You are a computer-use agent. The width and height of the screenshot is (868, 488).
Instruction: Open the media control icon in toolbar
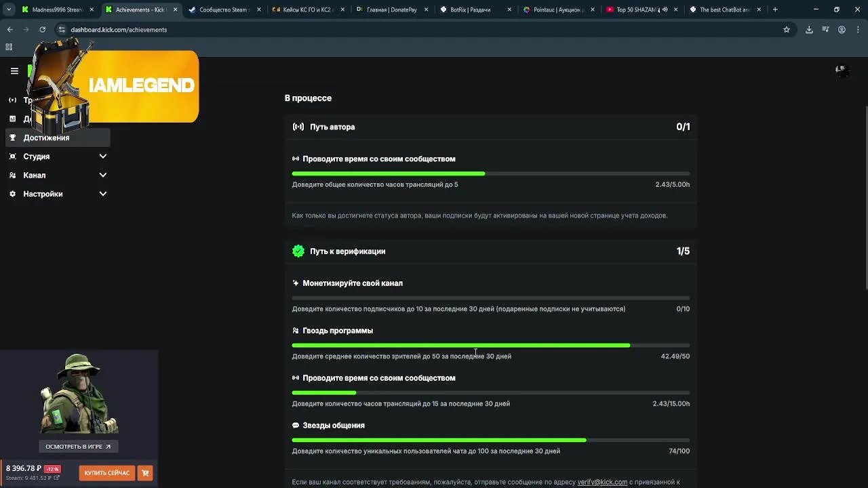pyautogui.click(x=825, y=30)
